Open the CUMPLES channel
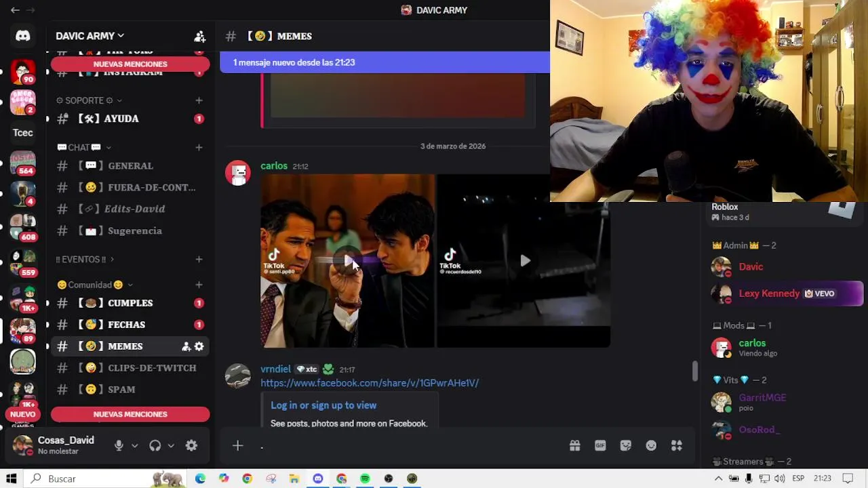 (129, 303)
